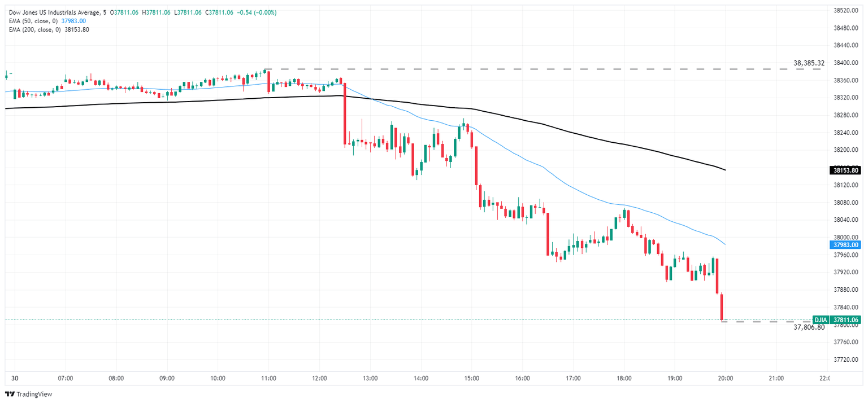Click 37720.00 on the price scale
Image resolution: width=868 pixels, height=403 pixels.
846,359
